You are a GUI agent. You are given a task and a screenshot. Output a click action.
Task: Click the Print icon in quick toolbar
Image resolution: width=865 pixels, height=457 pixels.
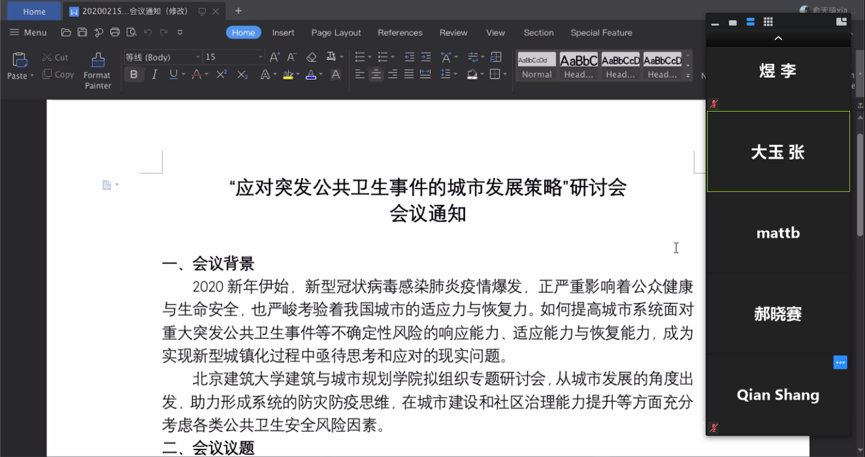coord(115,33)
